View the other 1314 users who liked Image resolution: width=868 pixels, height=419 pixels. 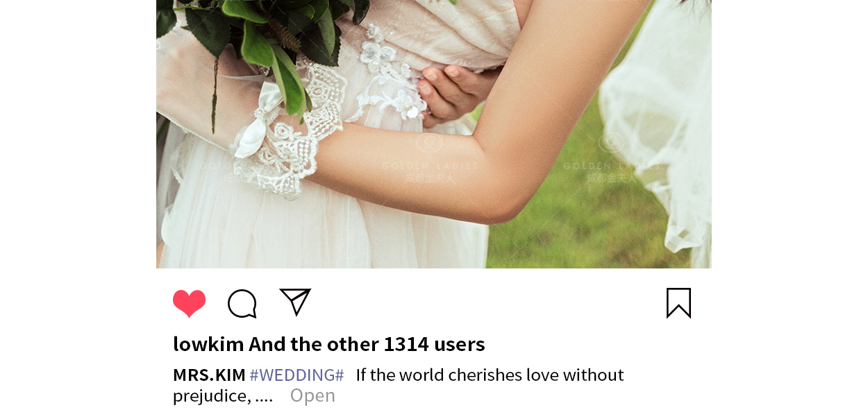coord(367,344)
